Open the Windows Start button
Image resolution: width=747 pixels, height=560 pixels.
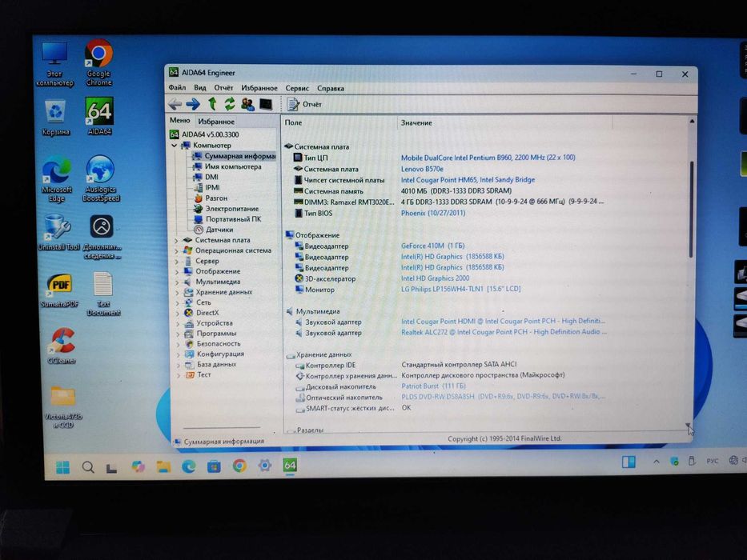[62, 467]
